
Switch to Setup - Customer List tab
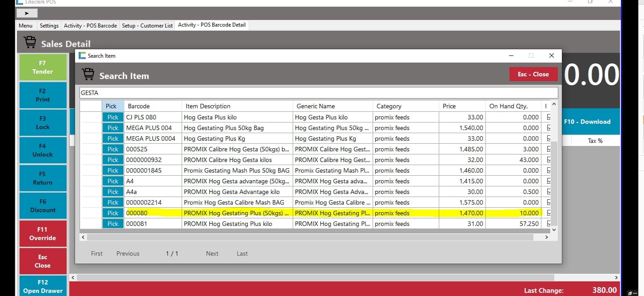click(x=147, y=25)
